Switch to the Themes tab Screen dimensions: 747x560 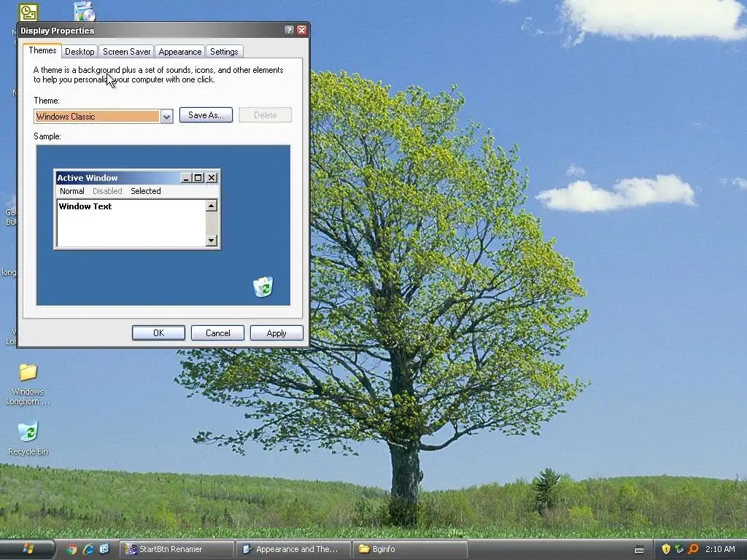[42, 50]
